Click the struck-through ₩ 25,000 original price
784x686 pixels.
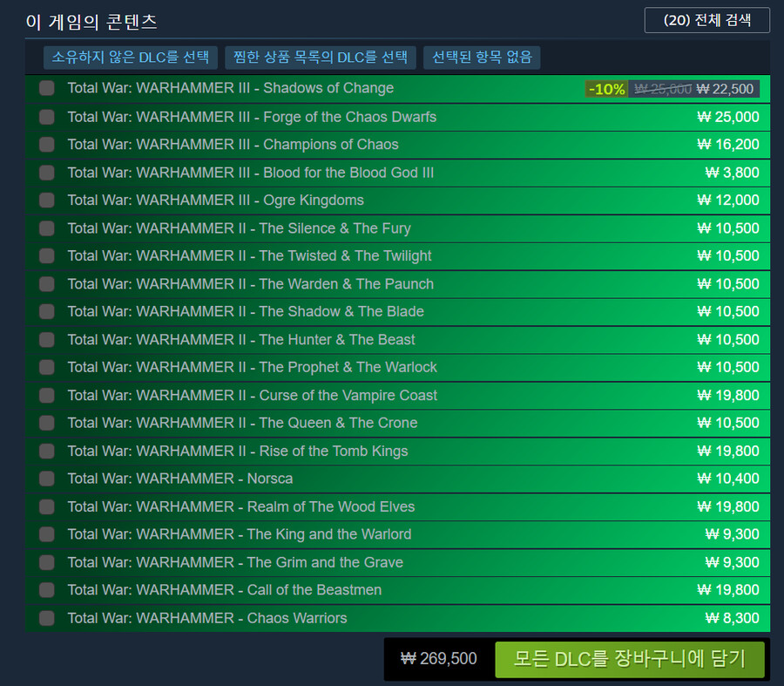pyautogui.click(x=663, y=89)
